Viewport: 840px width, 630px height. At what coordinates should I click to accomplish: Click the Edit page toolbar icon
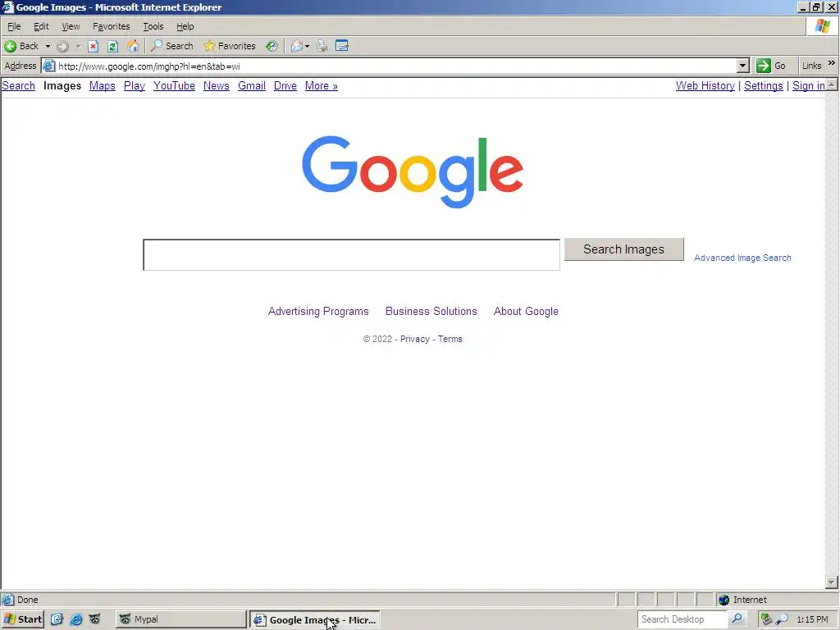tap(342, 46)
